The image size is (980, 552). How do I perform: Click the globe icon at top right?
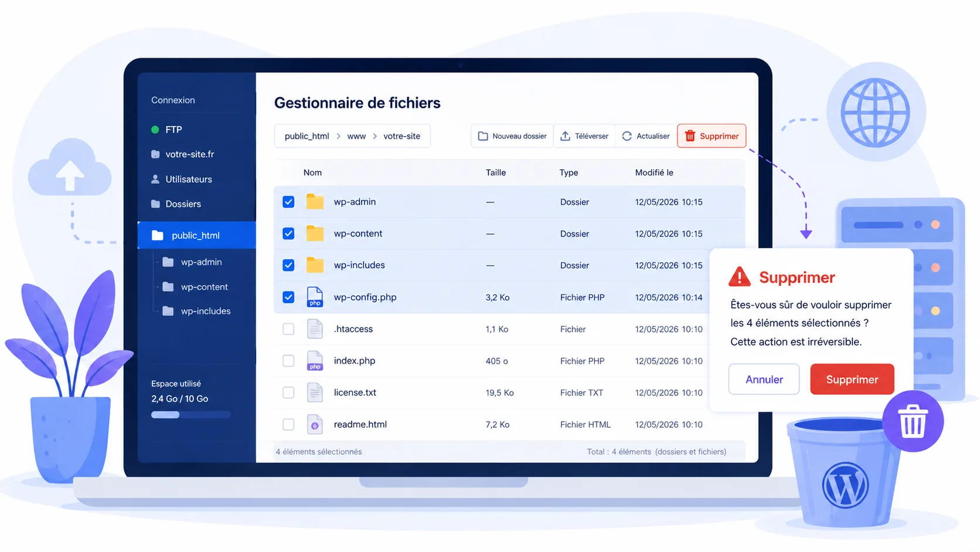[x=875, y=112]
